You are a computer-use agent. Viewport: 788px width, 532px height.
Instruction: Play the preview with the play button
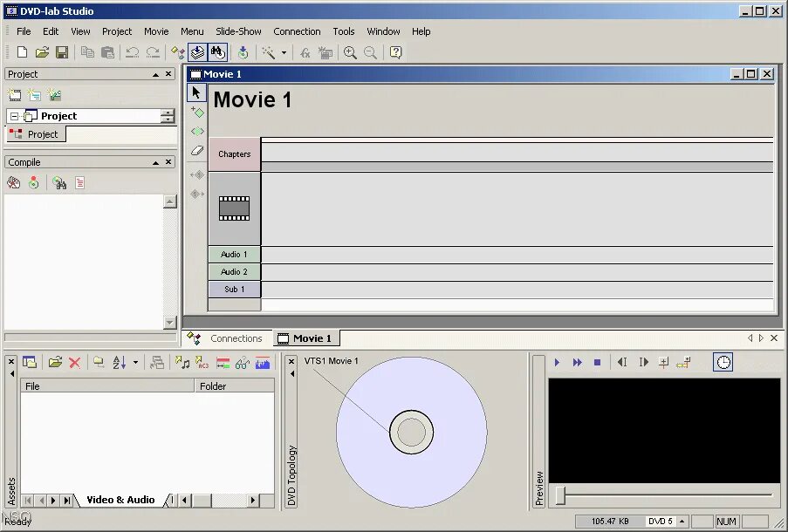pyautogui.click(x=557, y=362)
